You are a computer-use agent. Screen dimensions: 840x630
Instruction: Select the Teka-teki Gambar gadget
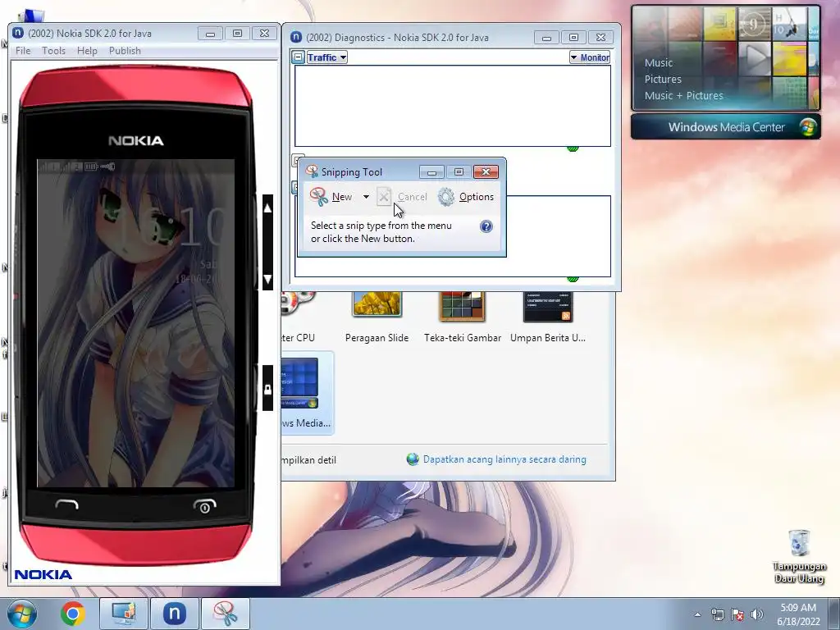(463, 317)
